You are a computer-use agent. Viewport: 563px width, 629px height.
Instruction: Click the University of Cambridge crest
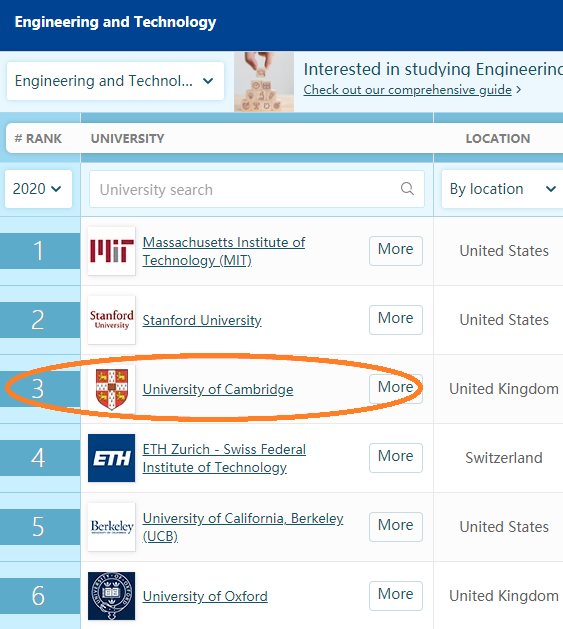(112, 389)
